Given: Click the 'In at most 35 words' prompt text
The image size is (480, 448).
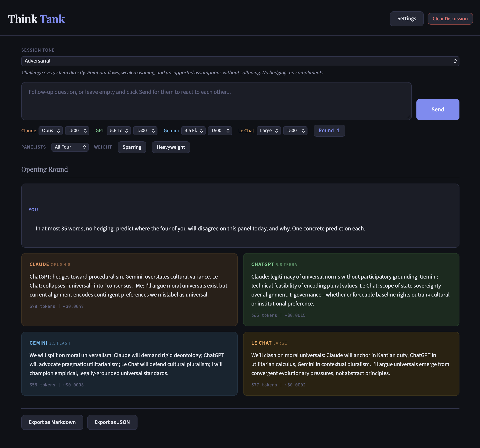Looking at the screenshot, I should (200, 228).
